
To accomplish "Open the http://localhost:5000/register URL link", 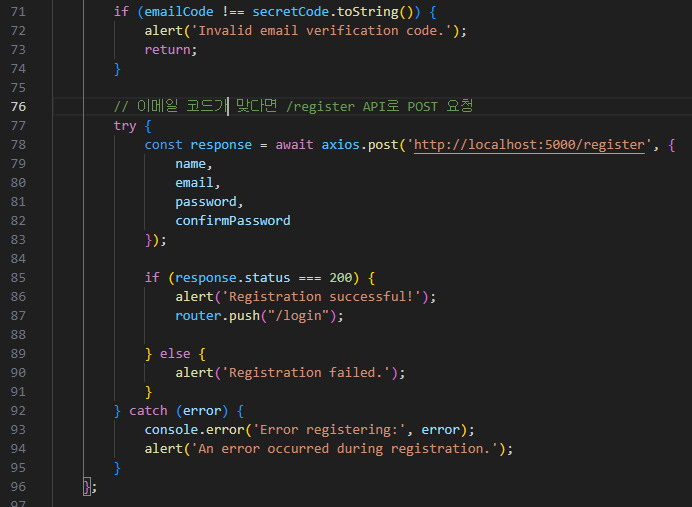I will 529,145.
